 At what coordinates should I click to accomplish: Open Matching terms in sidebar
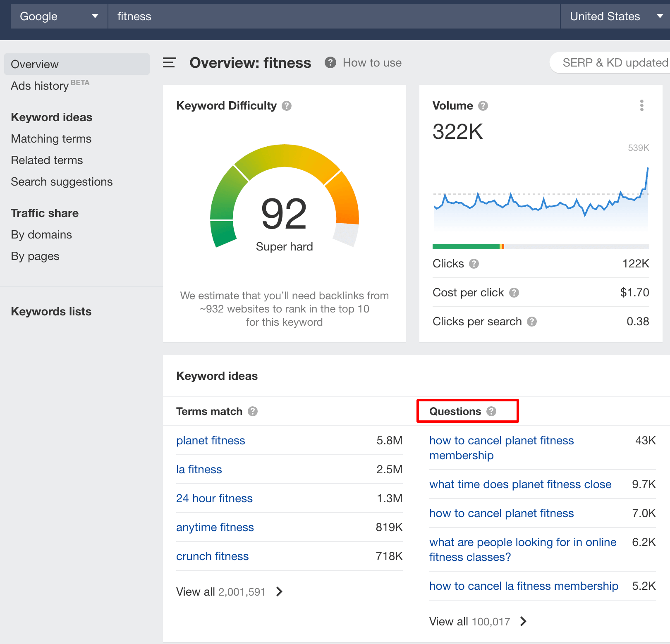click(x=51, y=139)
